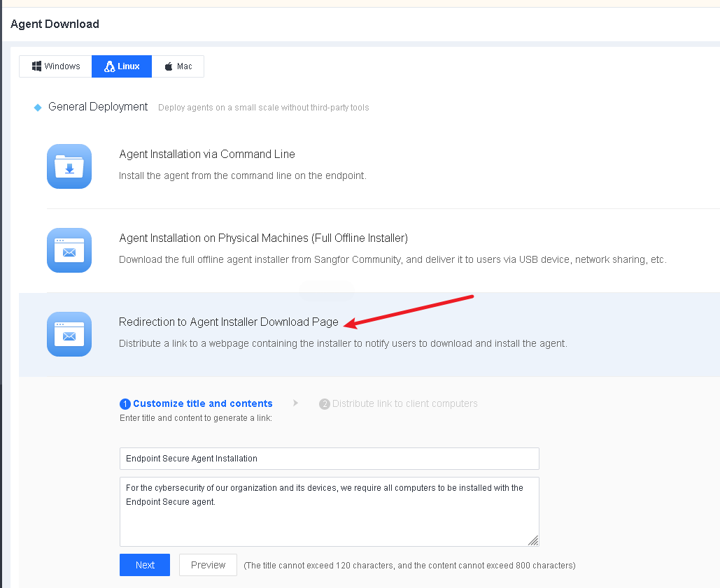Screen dimensions: 720x588
Task: Expand Agent Installation on Physical Machines option
Action: pyautogui.click(x=263, y=238)
